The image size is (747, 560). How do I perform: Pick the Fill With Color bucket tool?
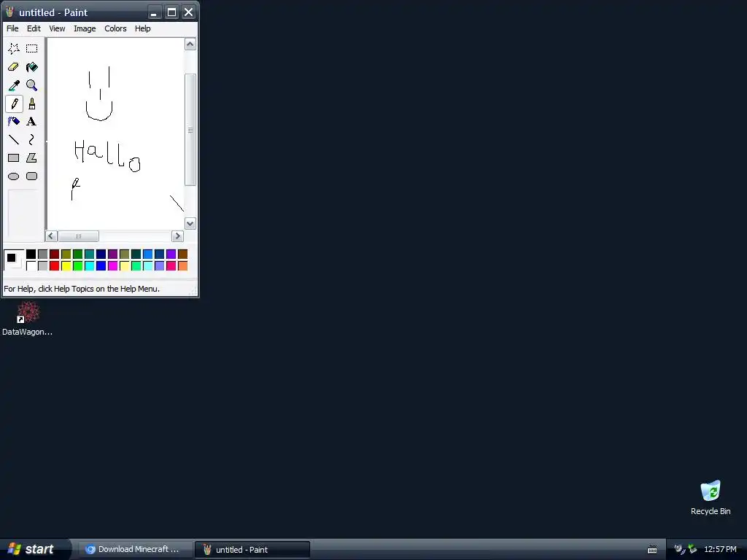(32, 67)
